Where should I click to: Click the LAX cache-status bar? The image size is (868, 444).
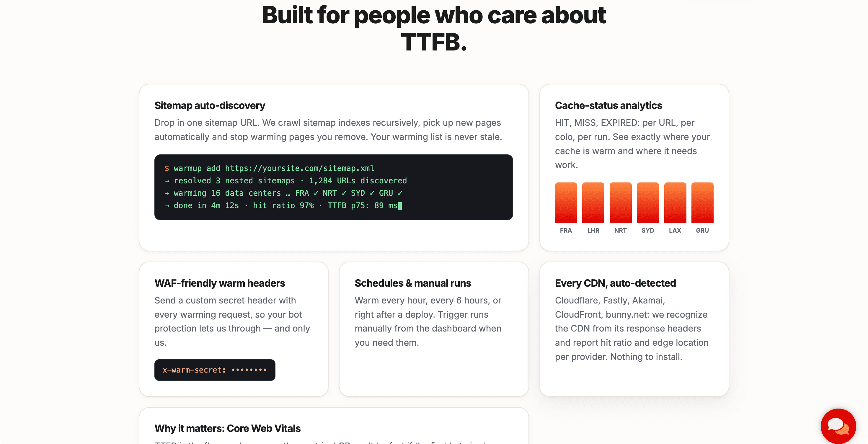(x=675, y=203)
